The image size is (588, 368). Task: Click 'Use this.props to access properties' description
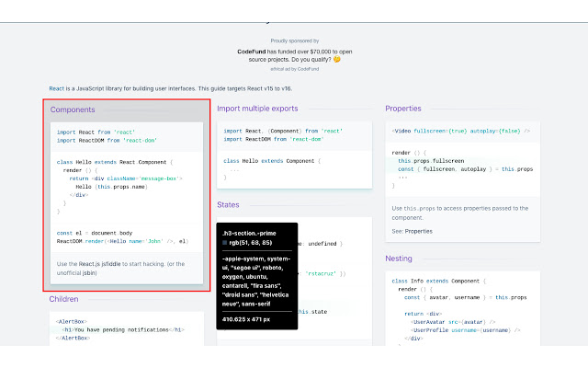(x=460, y=213)
